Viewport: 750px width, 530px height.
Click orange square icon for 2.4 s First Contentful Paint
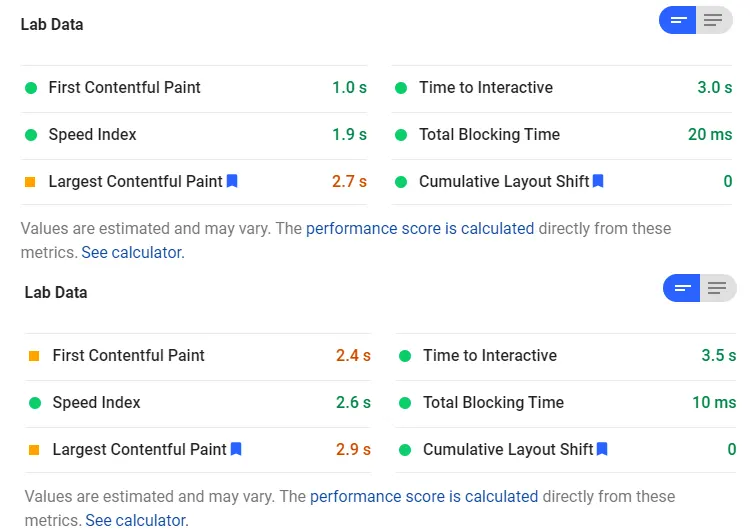tap(34, 356)
